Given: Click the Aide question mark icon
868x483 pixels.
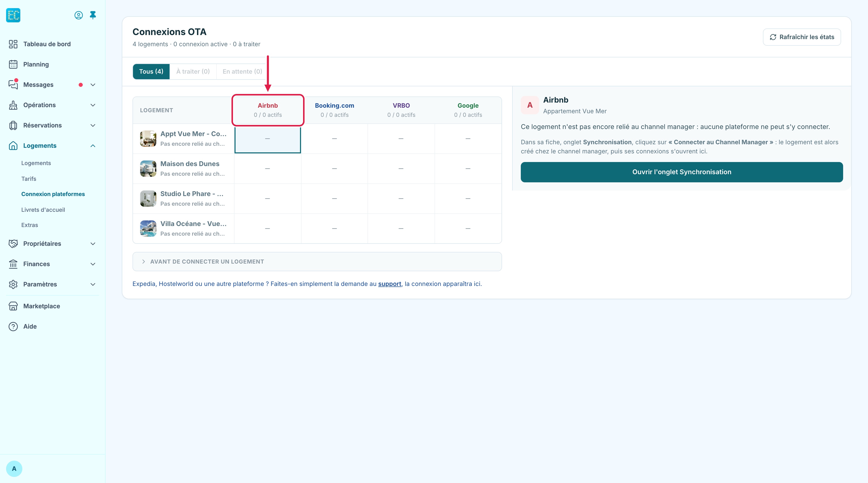Looking at the screenshot, I should click(13, 326).
